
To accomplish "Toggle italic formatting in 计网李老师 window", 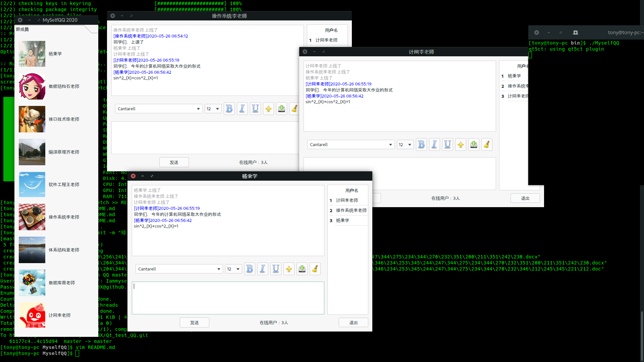I will 434,144.
